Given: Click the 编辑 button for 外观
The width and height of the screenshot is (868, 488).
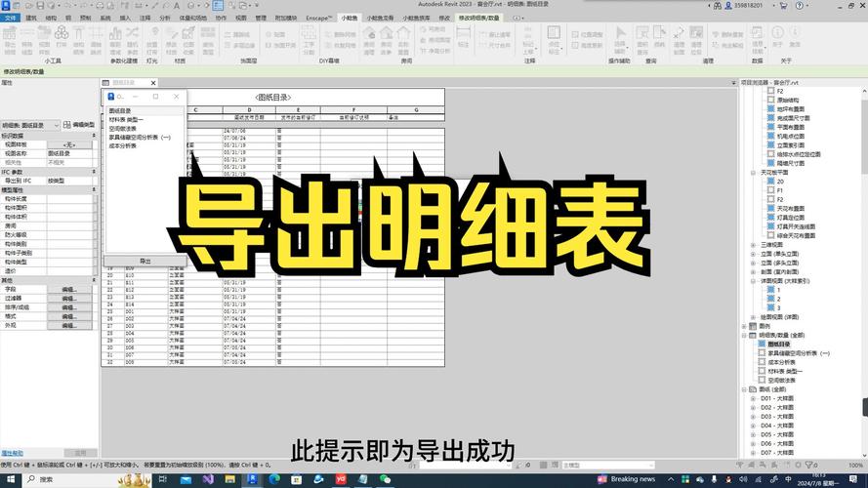Looking at the screenshot, I should (69, 325).
